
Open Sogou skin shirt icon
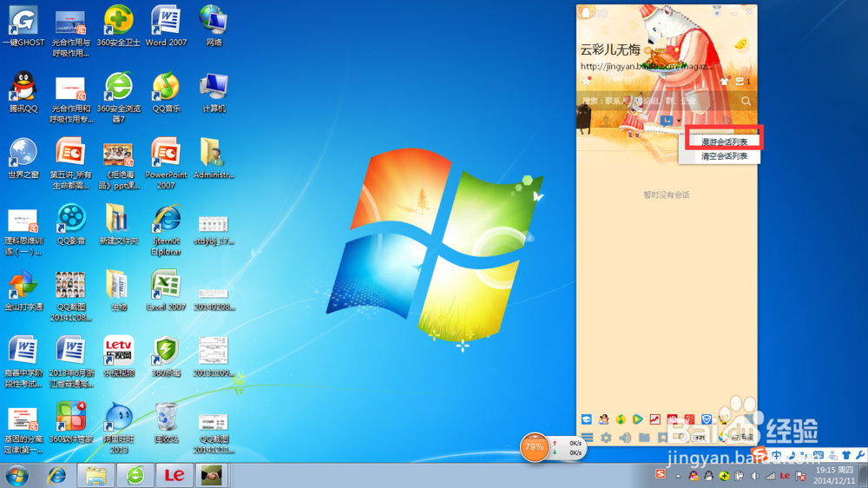point(845,455)
